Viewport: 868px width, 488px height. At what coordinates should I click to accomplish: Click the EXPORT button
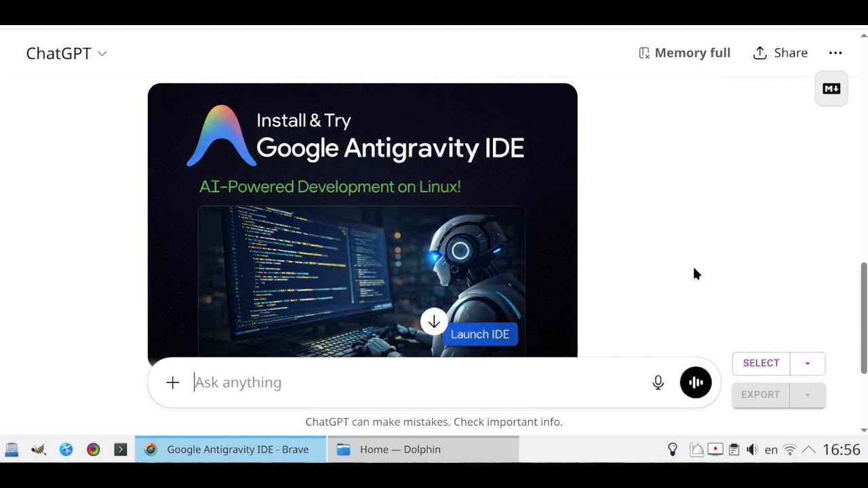(x=760, y=394)
